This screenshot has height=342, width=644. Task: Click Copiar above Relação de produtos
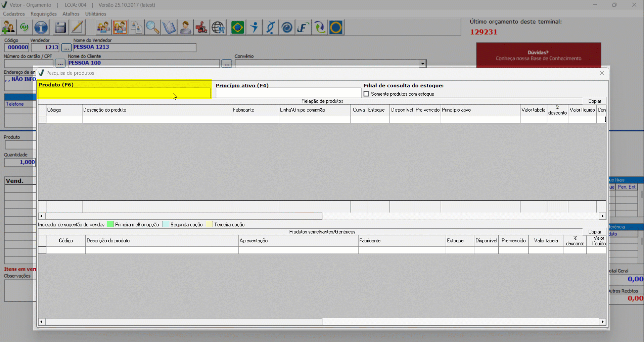[594, 101]
